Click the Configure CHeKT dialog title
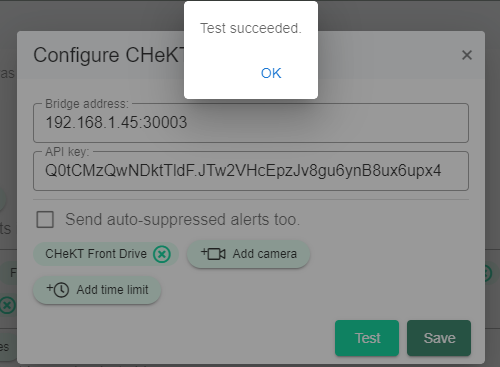The height and width of the screenshot is (367, 500). tap(109, 55)
